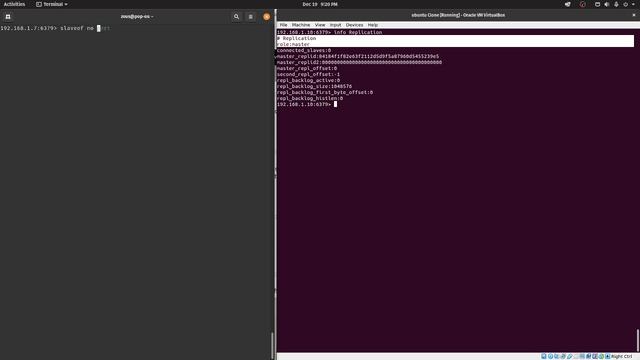Open the Machine menu in VirtualBox
This screenshot has height=360, width=640.
pyautogui.click(x=301, y=25)
